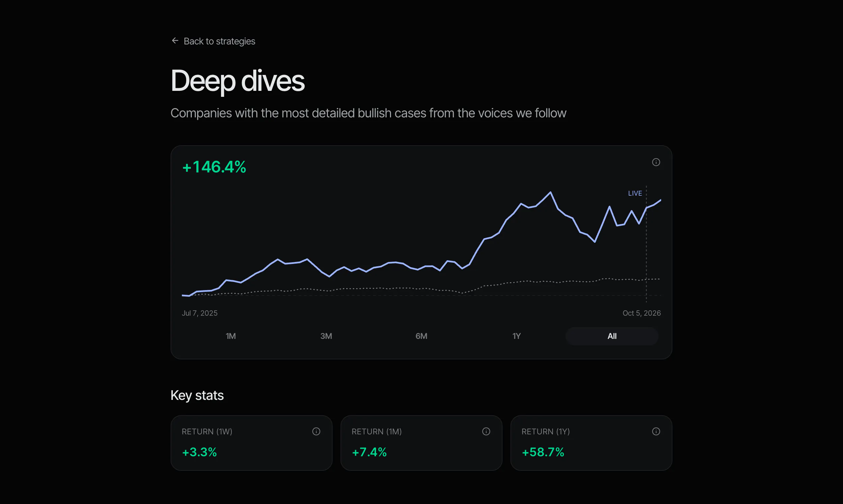Screen dimensions: 843x504
Task: Click the Key stats heading
Action: tap(197, 395)
